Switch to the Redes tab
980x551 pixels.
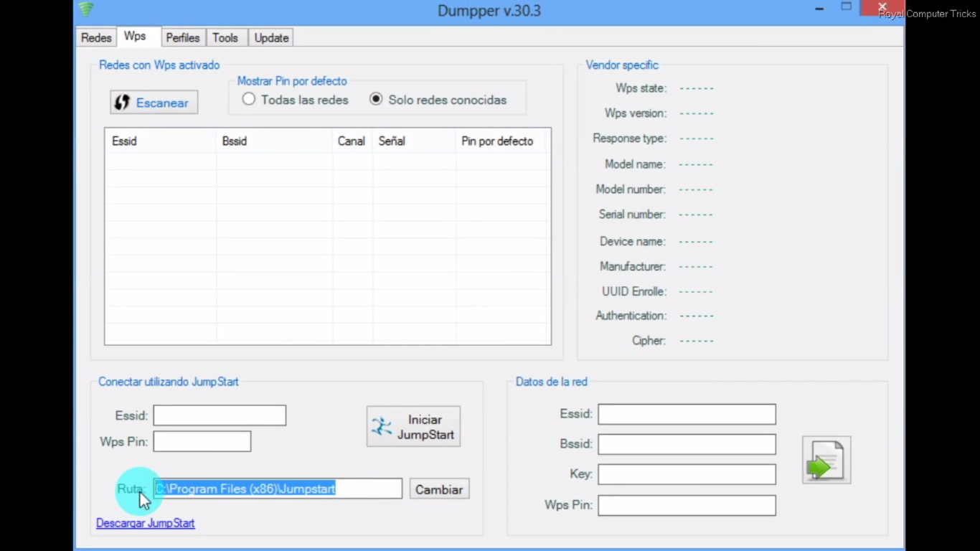point(95,37)
